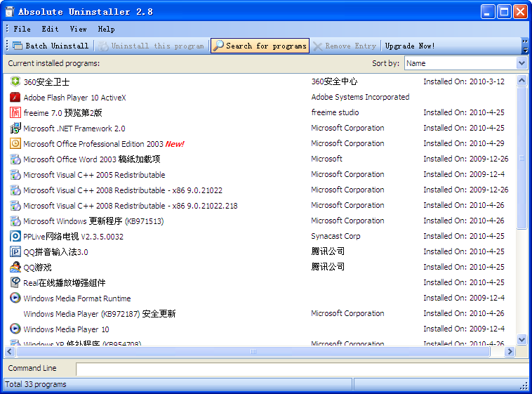This screenshot has height=394, width=532.
Task: Click the freeime 7.0 program icon
Action: pyautogui.click(x=15, y=113)
